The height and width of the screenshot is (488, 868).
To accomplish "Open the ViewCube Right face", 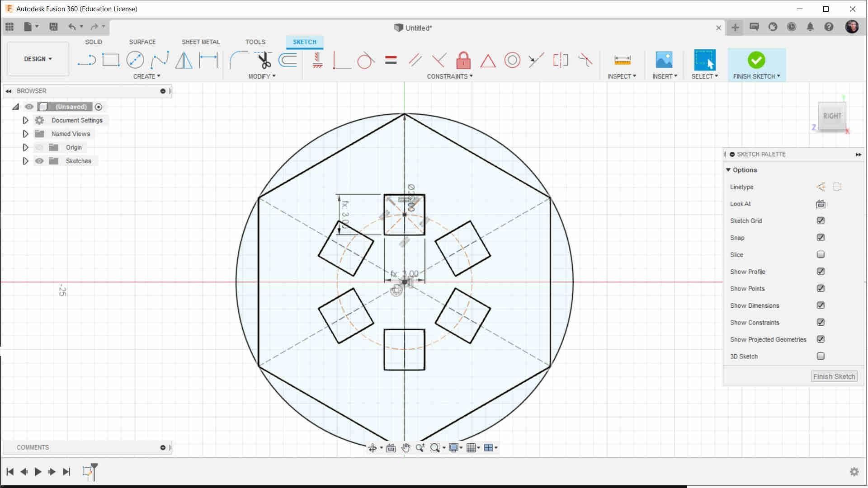I will pyautogui.click(x=832, y=116).
